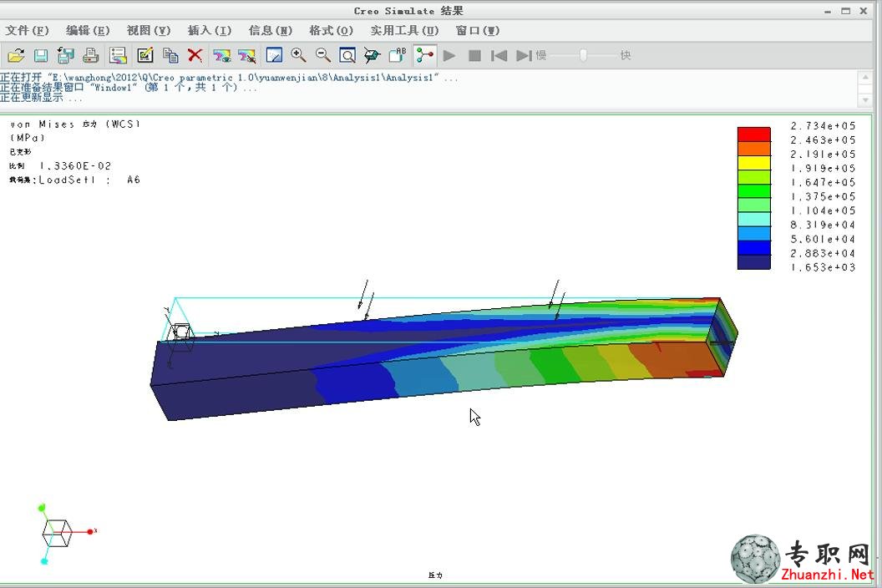Click the left pair of load arrows

[366, 299]
